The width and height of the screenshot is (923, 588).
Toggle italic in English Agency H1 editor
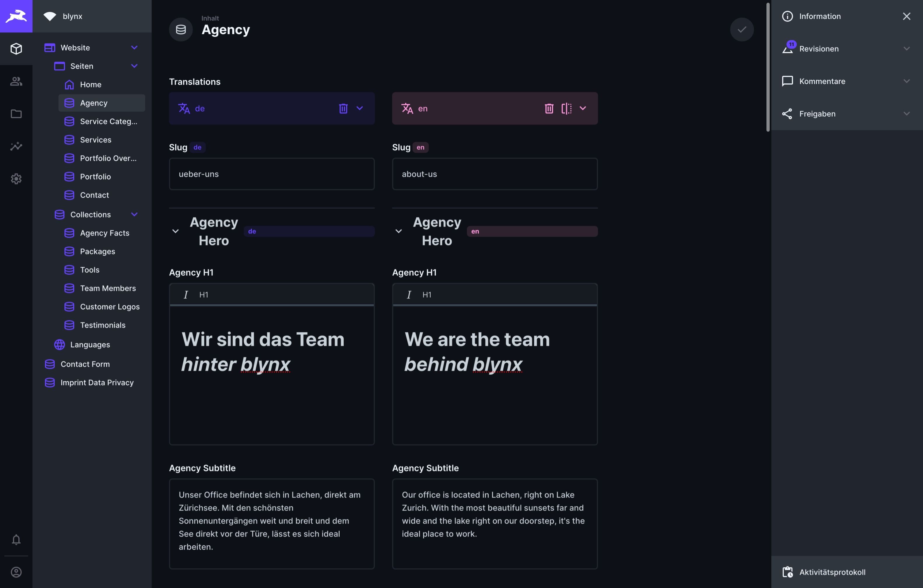(409, 295)
